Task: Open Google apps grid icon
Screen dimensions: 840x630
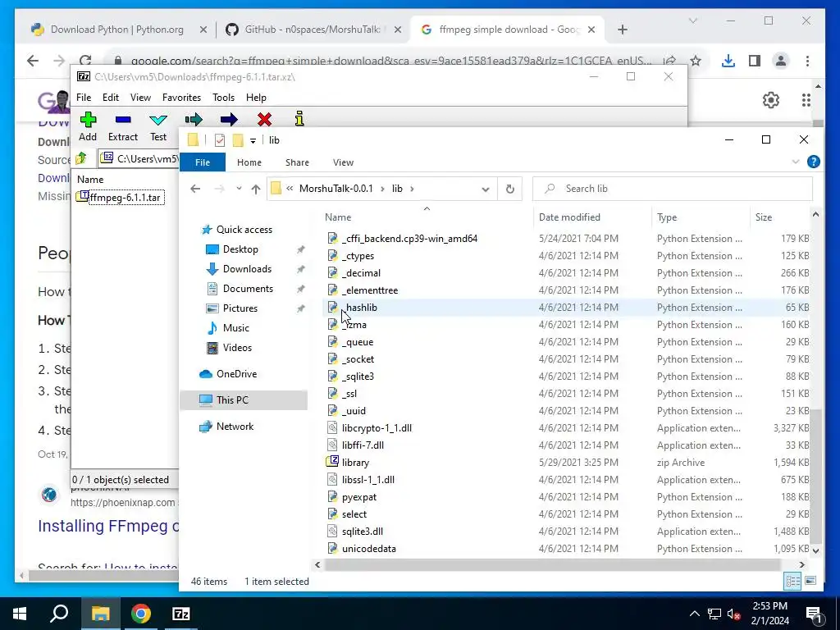Action: pos(806,99)
